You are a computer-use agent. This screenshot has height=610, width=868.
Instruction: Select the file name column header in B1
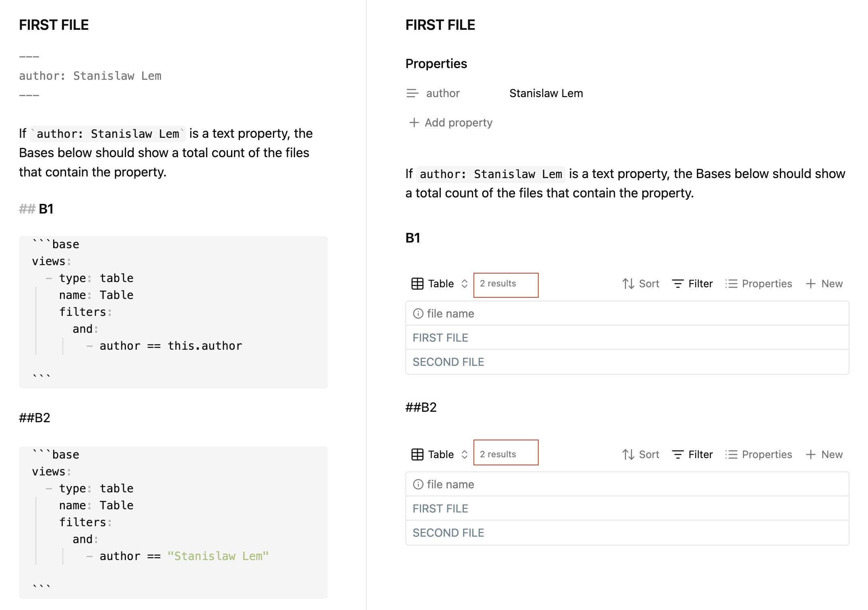(x=450, y=313)
